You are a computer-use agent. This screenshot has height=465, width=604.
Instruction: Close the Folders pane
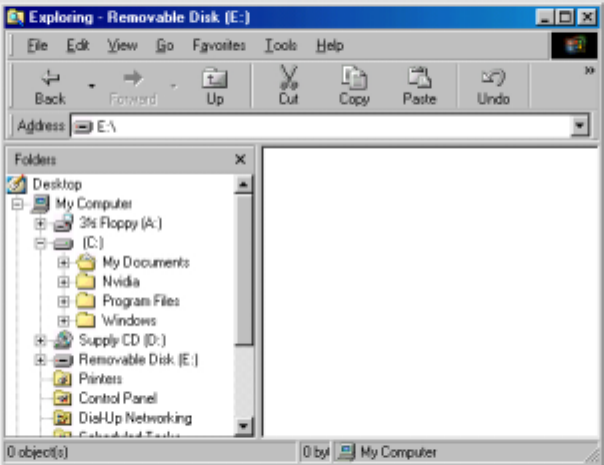coord(240,159)
